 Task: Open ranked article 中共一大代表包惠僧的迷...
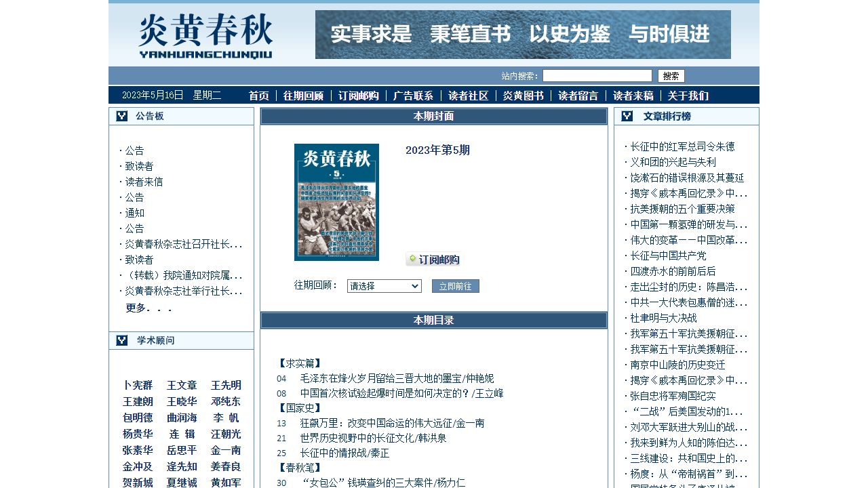pos(689,302)
